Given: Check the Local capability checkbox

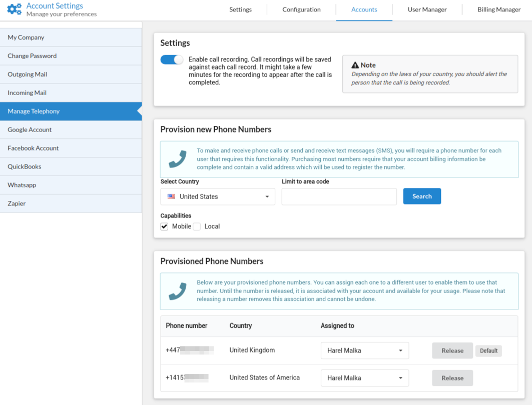Looking at the screenshot, I should coord(197,226).
